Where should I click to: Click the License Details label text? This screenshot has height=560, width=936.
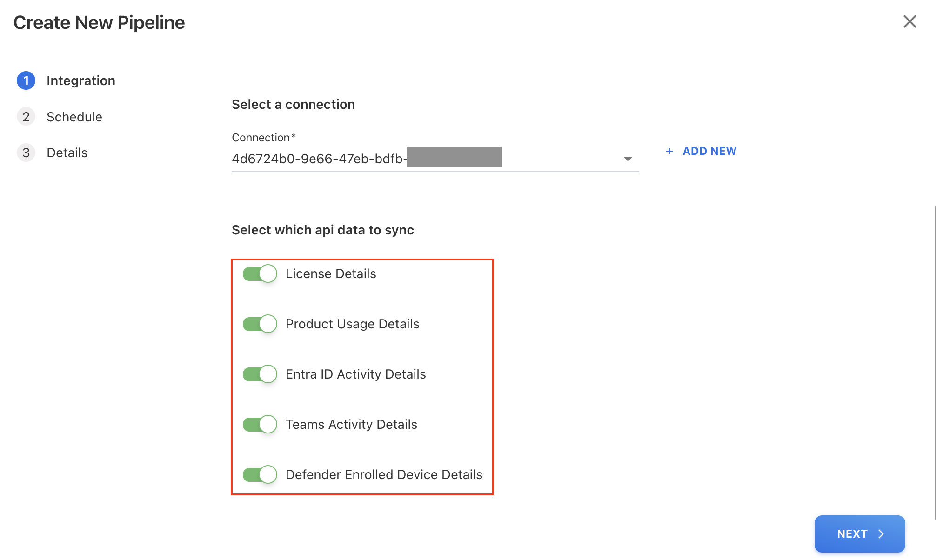point(331,273)
